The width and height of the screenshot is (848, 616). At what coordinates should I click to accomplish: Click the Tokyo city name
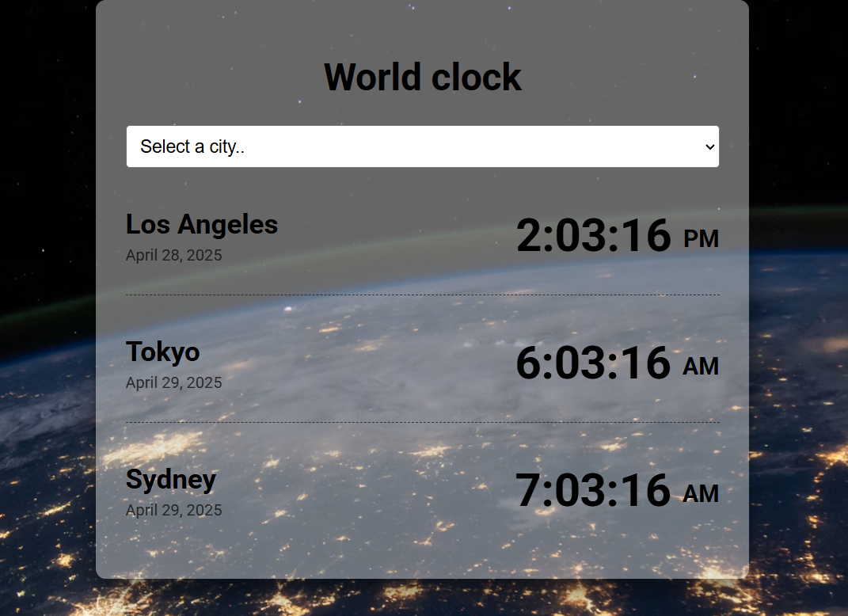(162, 352)
